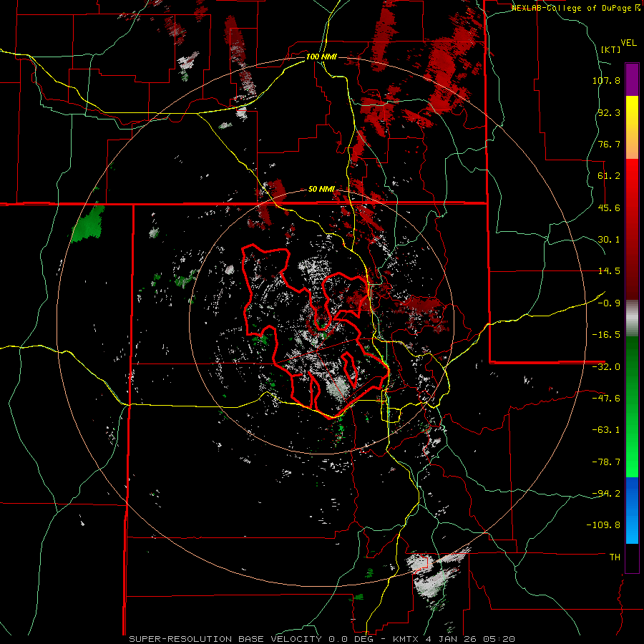Click the 30.1 velocity scale value
The image size is (644, 644).
tap(609, 240)
